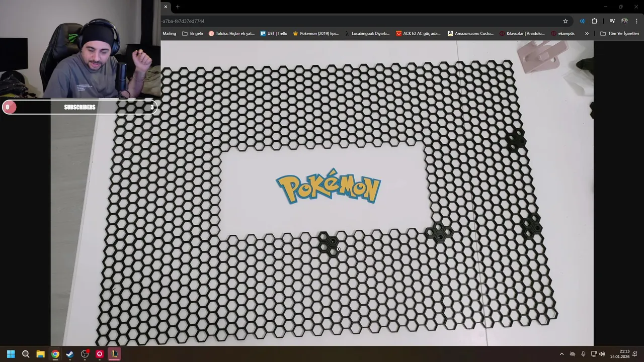Open the Pokemon (2019) Epi... bookmark
This screenshot has height=362, width=644.
(315, 34)
